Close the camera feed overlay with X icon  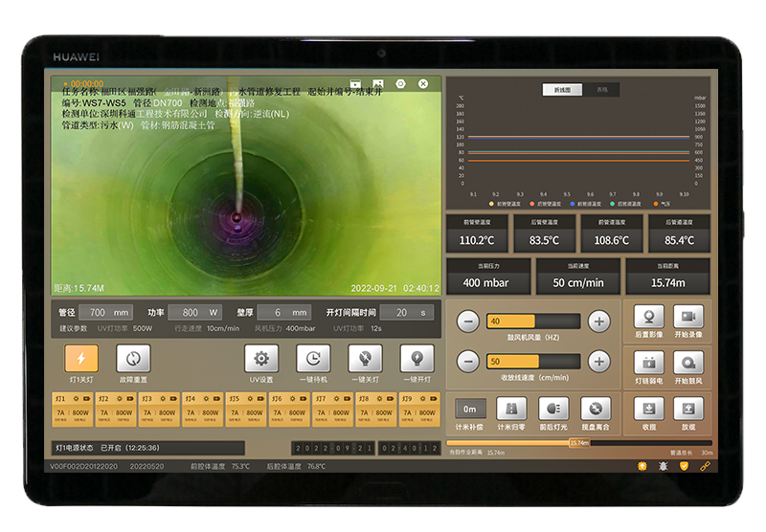point(423,84)
